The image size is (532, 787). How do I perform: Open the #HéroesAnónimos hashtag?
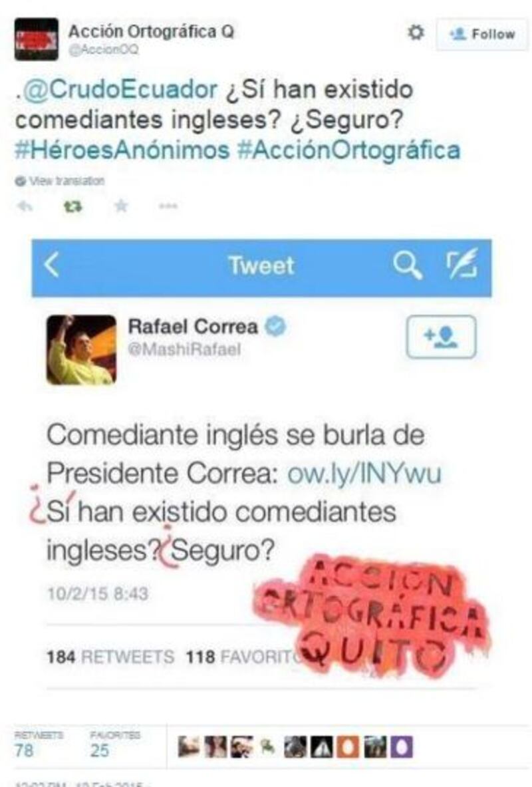122,150
